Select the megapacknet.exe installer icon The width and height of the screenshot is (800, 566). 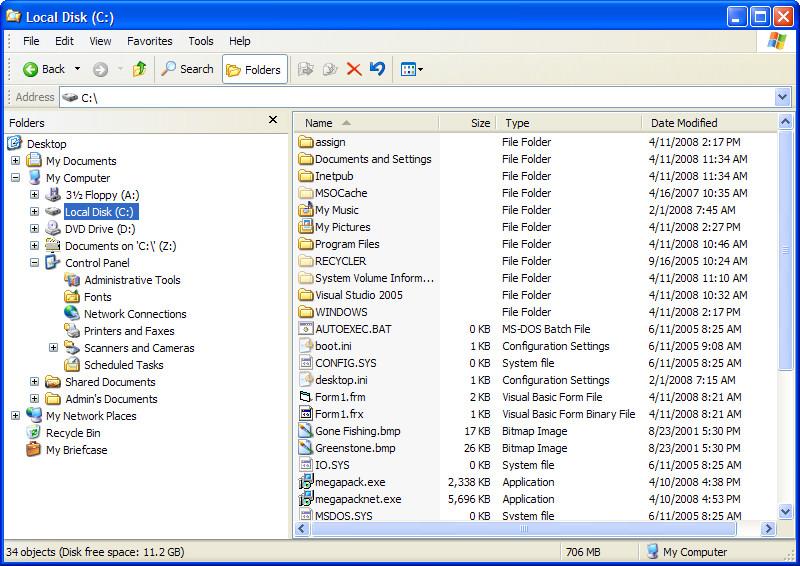coord(306,499)
